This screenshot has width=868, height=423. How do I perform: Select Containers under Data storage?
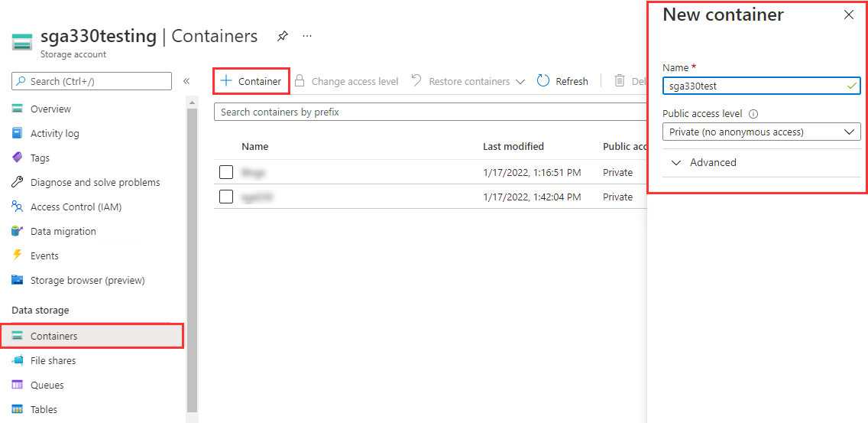click(92, 336)
